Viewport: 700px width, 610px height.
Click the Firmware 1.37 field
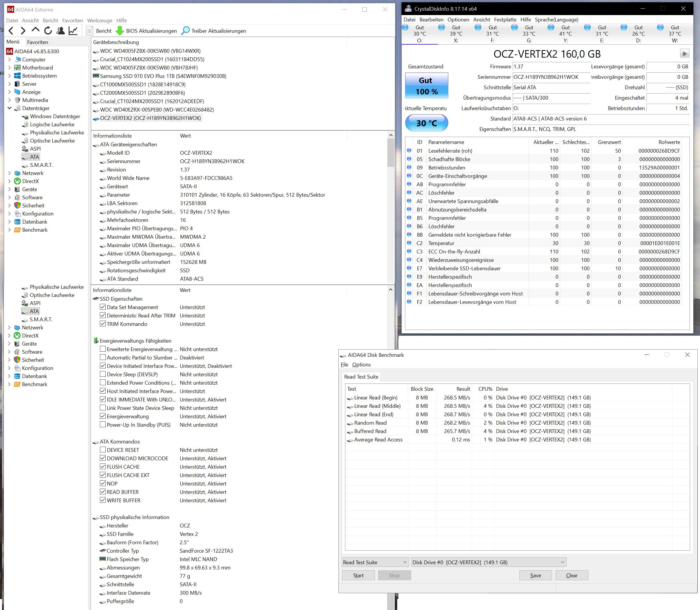(x=551, y=67)
